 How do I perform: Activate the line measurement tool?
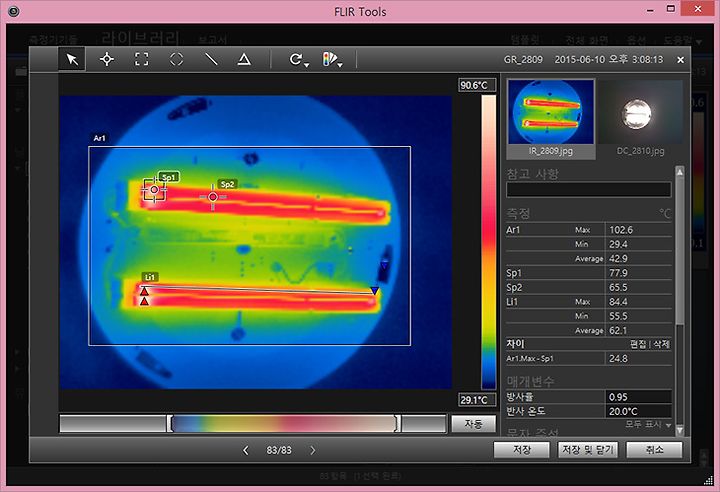(210, 59)
